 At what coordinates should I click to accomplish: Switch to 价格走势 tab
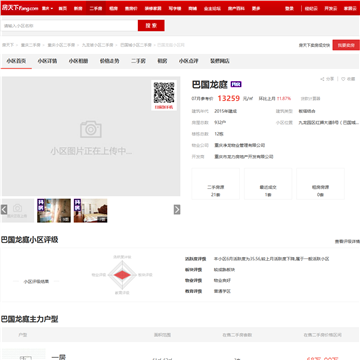[109, 61]
